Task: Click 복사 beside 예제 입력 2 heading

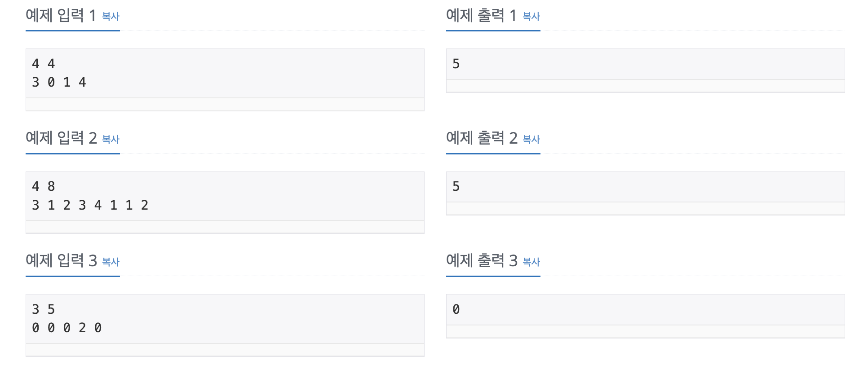Action: pyautogui.click(x=110, y=140)
